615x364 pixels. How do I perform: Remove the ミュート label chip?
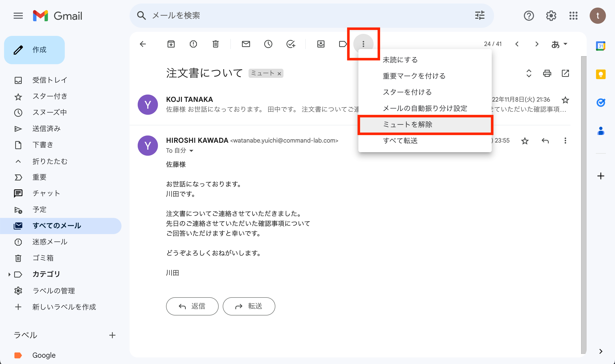click(x=279, y=74)
